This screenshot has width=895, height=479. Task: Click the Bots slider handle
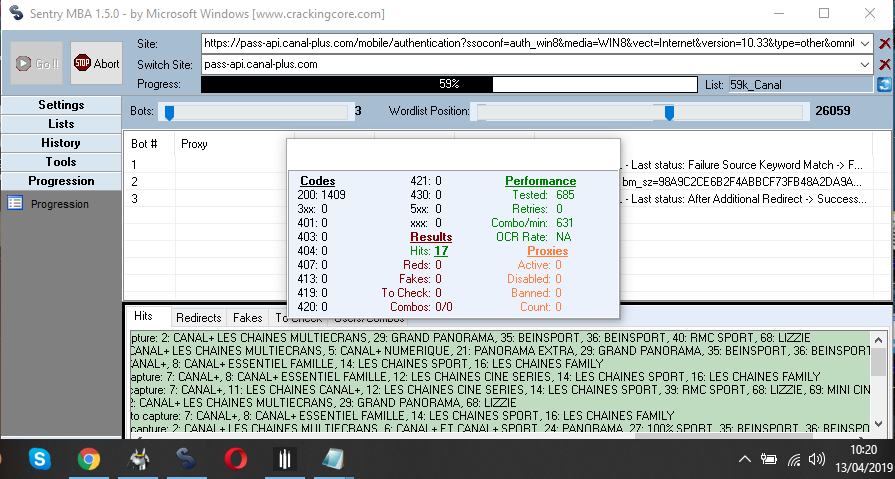coord(169,112)
